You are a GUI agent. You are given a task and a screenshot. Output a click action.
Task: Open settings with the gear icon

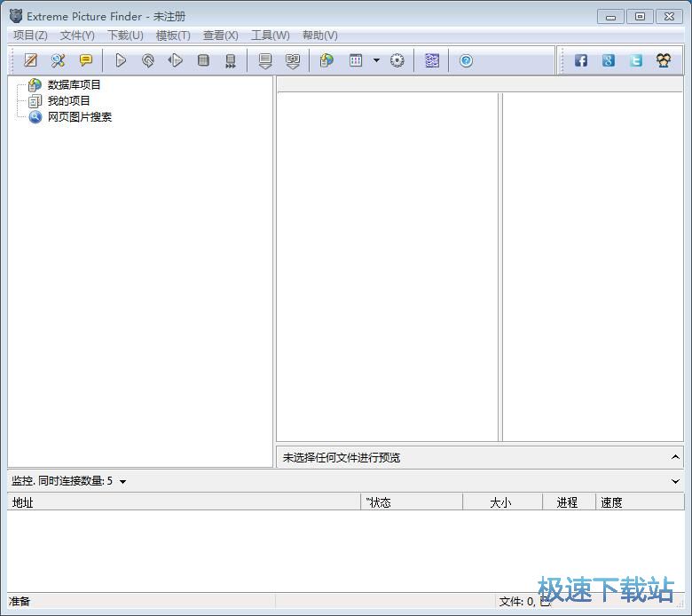(x=397, y=60)
